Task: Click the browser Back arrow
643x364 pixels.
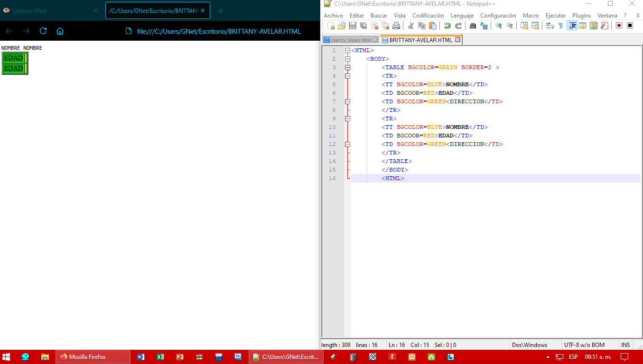Action: point(9,31)
